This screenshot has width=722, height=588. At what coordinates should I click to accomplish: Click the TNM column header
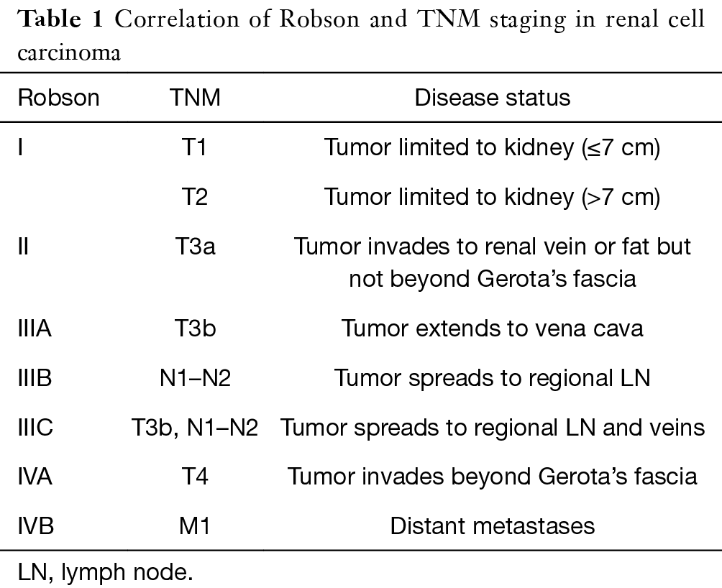tap(194, 98)
